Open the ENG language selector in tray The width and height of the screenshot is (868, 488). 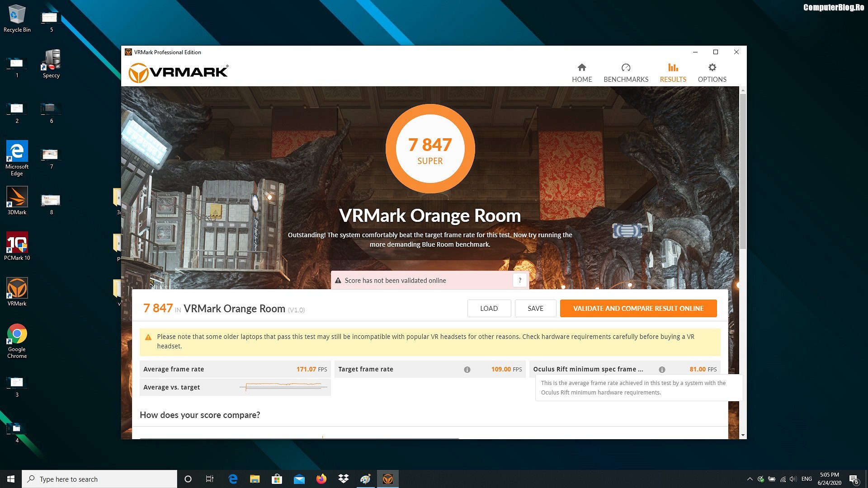pyautogui.click(x=807, y=479)
